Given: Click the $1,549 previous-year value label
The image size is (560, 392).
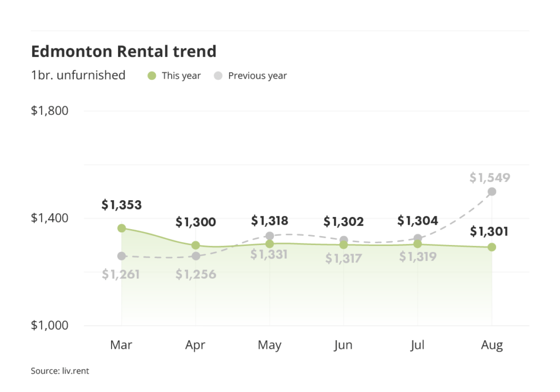Looking at the screenshot, I should pos(490,178).
